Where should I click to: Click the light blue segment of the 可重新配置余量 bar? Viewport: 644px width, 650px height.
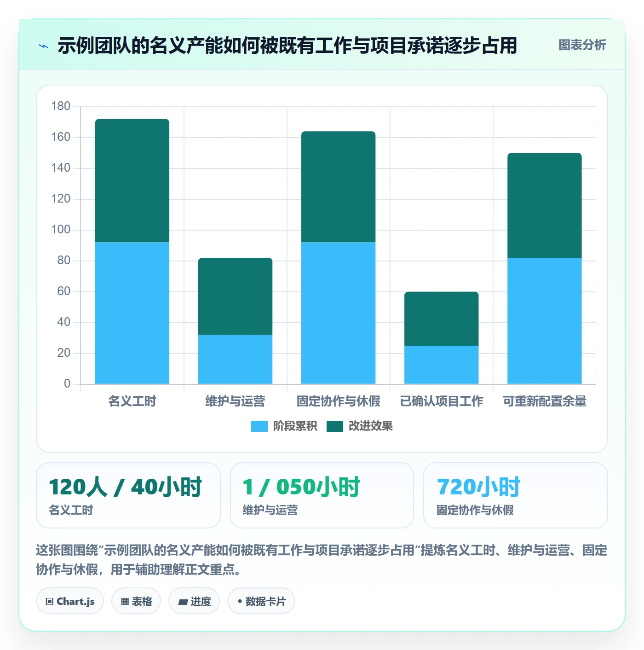(544, 321)
